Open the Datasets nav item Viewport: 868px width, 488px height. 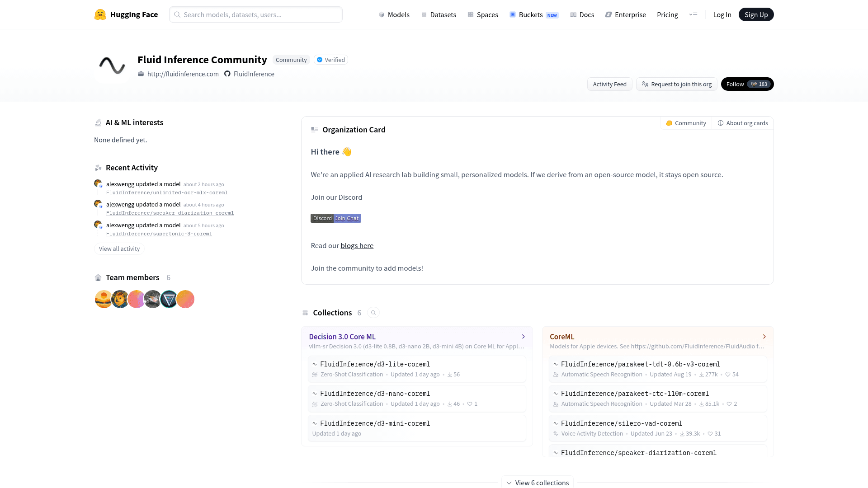pyautogui.click(x=439, y=14)
